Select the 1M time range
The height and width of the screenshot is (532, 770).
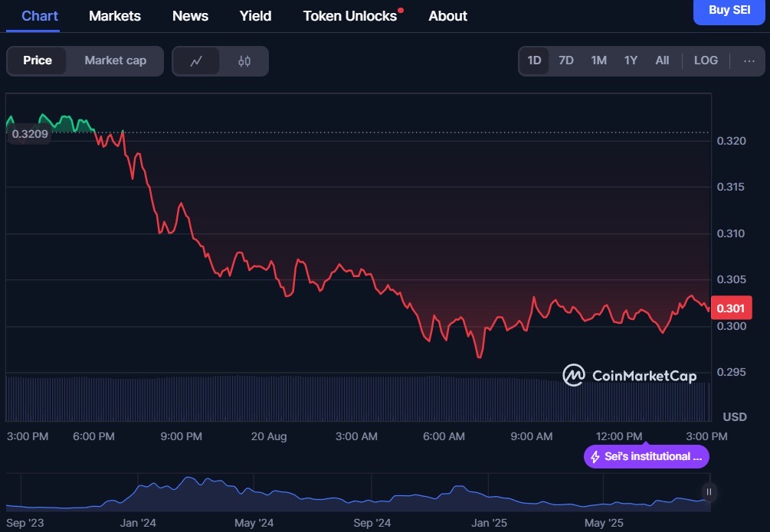point(598,61)
